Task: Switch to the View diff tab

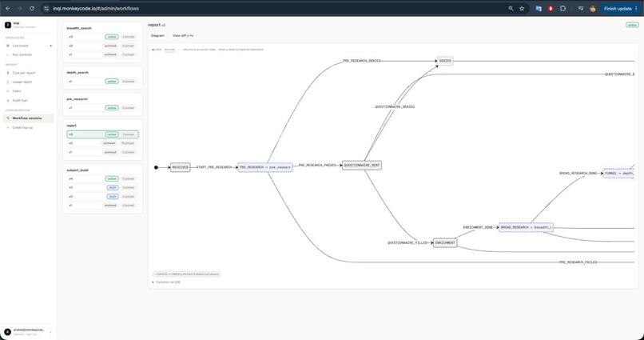Action: [183, 36]
